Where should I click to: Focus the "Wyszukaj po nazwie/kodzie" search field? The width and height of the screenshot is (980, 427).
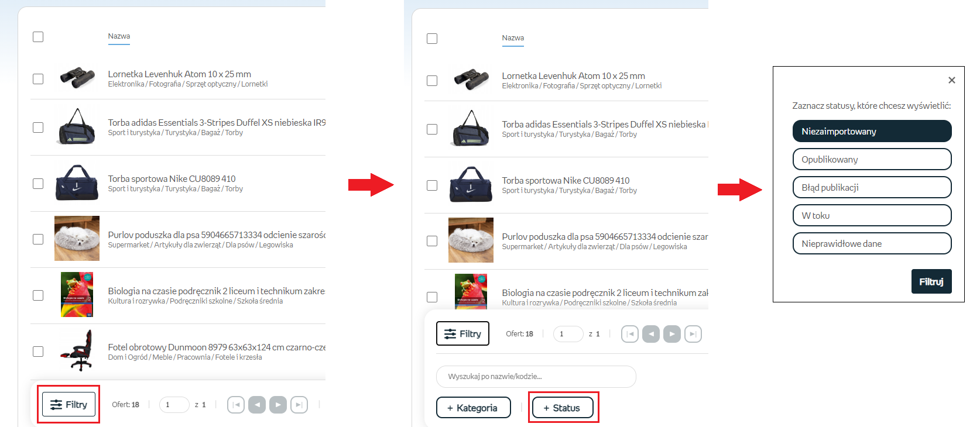pyautogui.click(x=536, y=377)
